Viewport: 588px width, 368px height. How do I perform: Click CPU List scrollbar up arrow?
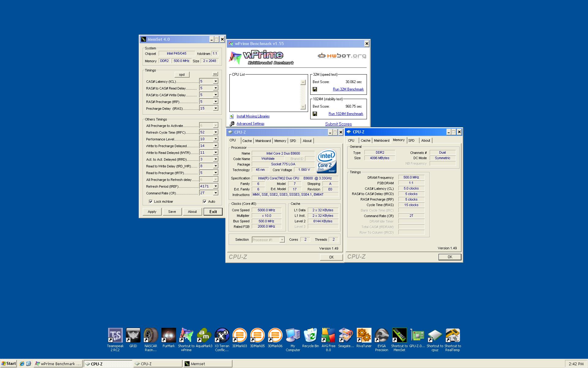point(303,82)
